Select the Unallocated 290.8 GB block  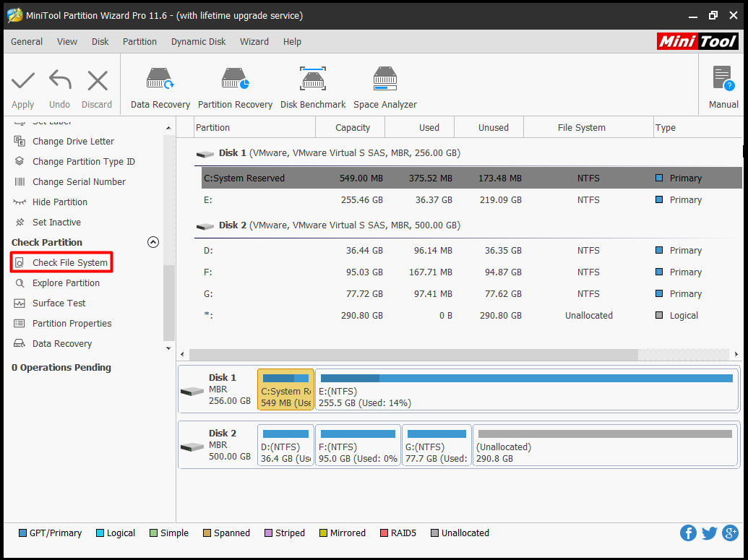pyautogui.click(x=606, y=445)
